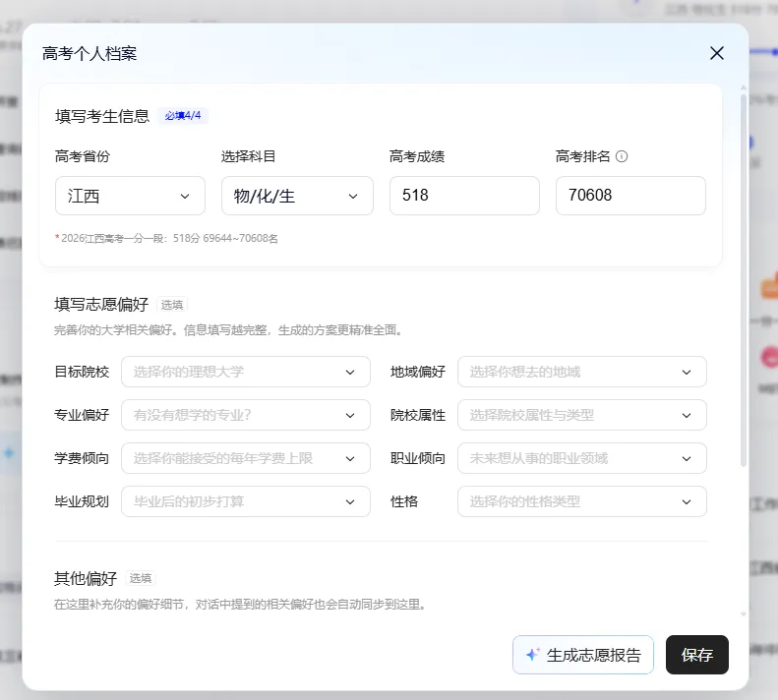
Task: Expand the 院校属性 dropdown
Action: pos(582,415)
